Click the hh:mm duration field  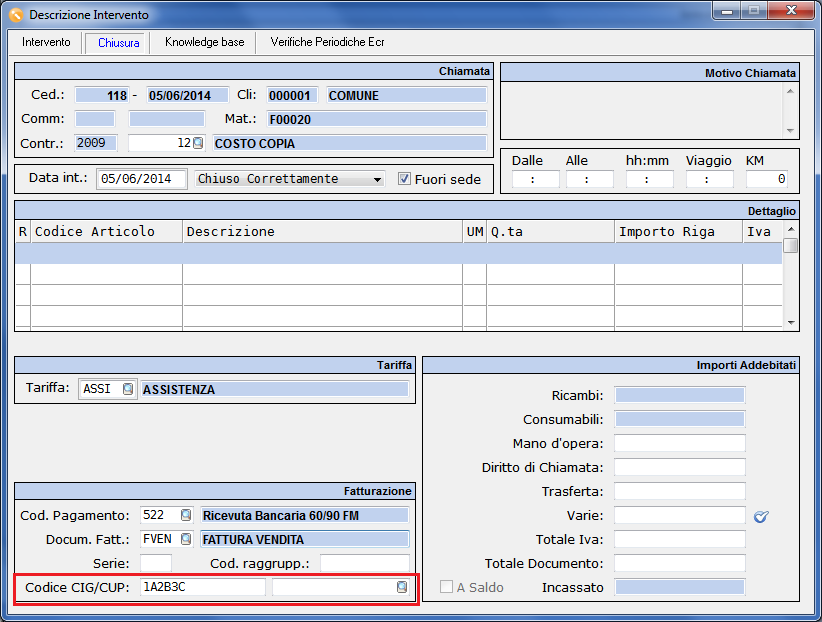pos(650,179)
